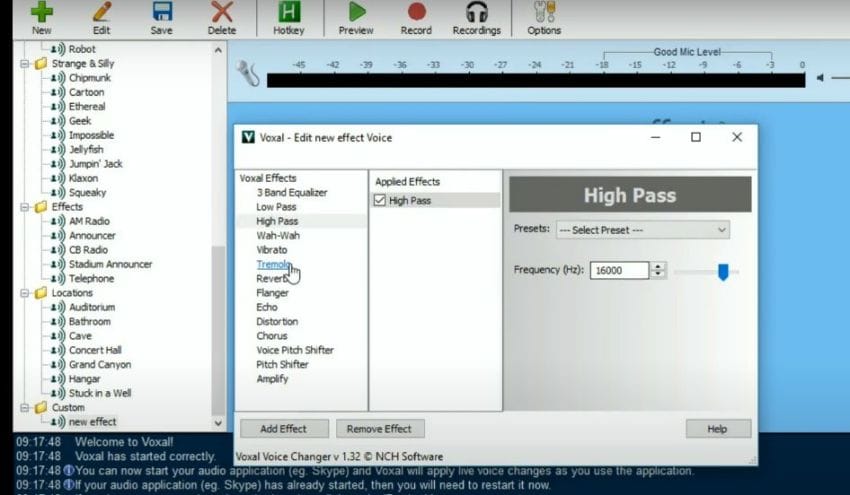Click the Locations folder icon
Viewport: 850px width, 495px height.
tap(41, 293)
